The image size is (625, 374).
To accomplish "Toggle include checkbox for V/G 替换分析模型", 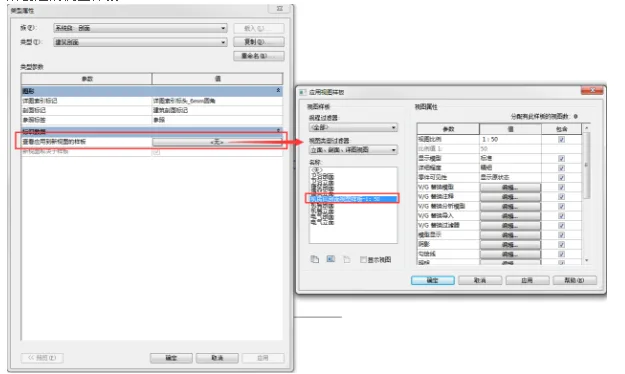I will (562, 207).
